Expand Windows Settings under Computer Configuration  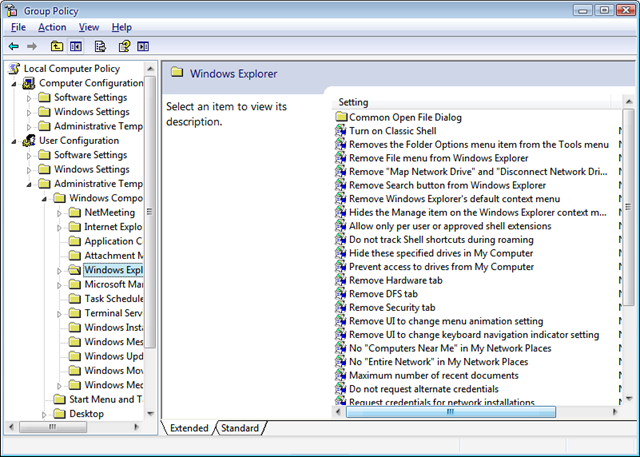click(x=29, y=113)
